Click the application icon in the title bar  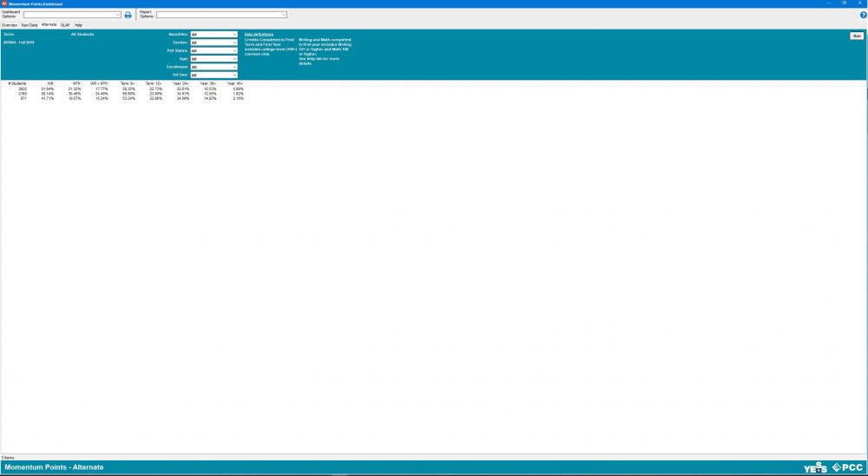pos(3,3)
